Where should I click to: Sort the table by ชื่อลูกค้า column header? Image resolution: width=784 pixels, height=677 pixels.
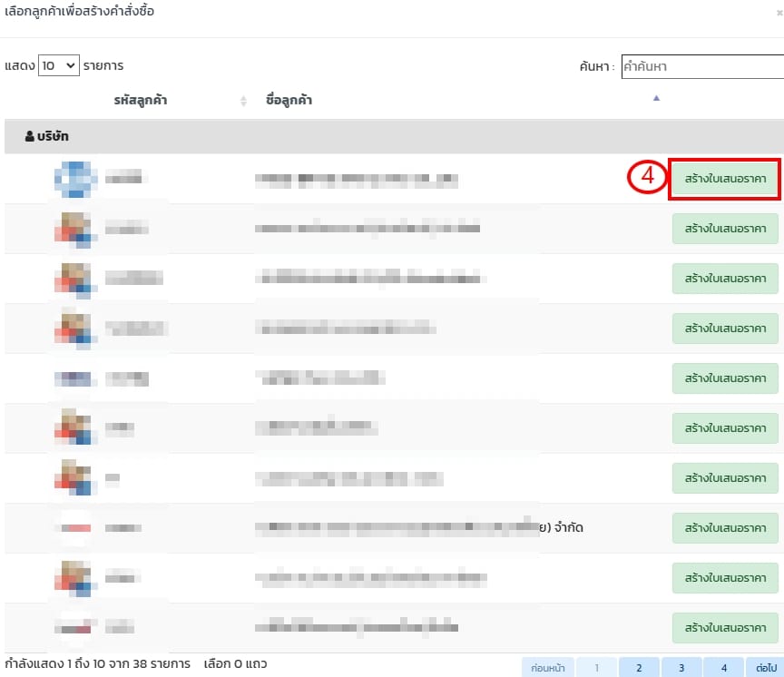(x=289, y=100)
